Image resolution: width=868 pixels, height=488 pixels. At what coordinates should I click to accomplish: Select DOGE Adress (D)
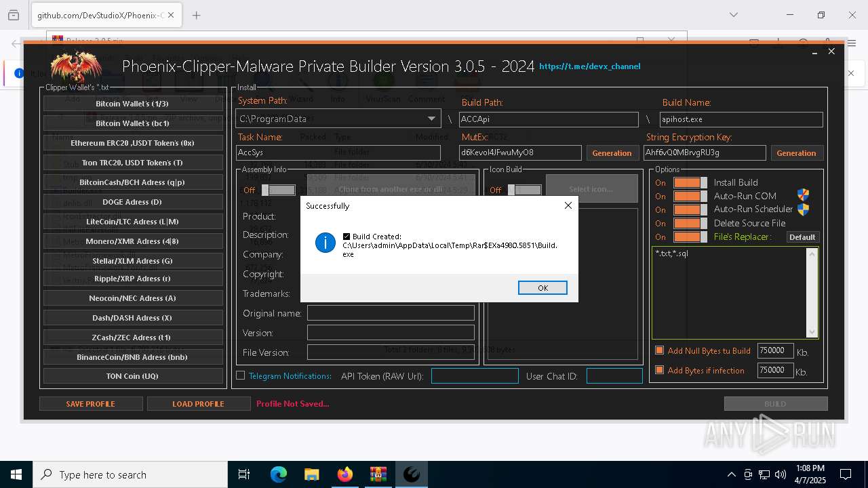133,202
